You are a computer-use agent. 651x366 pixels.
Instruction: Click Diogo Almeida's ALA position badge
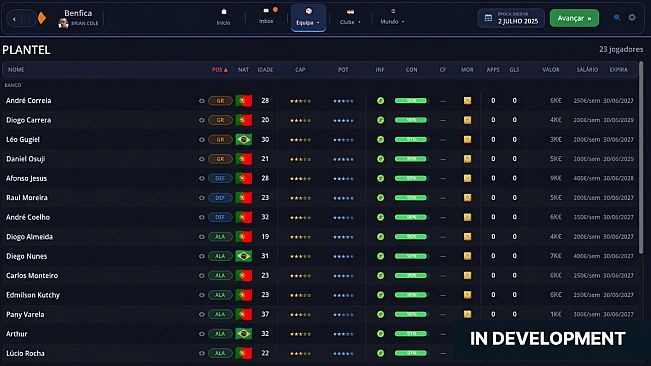pos(220,237)
